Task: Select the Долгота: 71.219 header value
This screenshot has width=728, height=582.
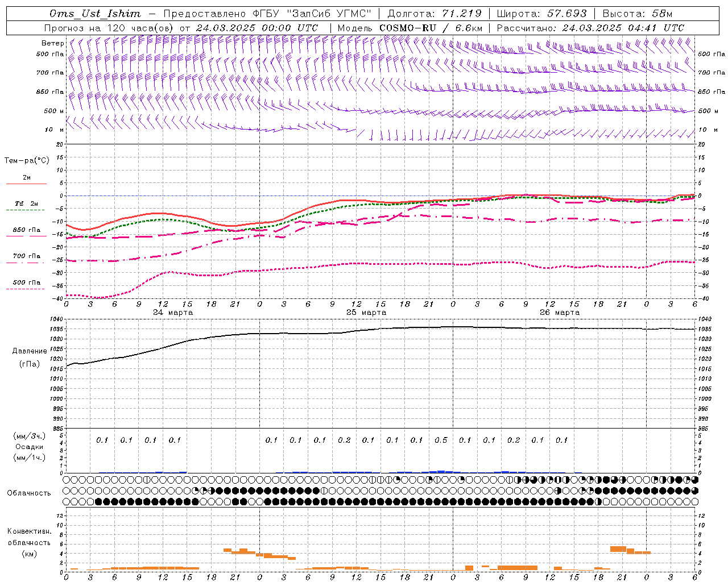Action: (435, 14)
